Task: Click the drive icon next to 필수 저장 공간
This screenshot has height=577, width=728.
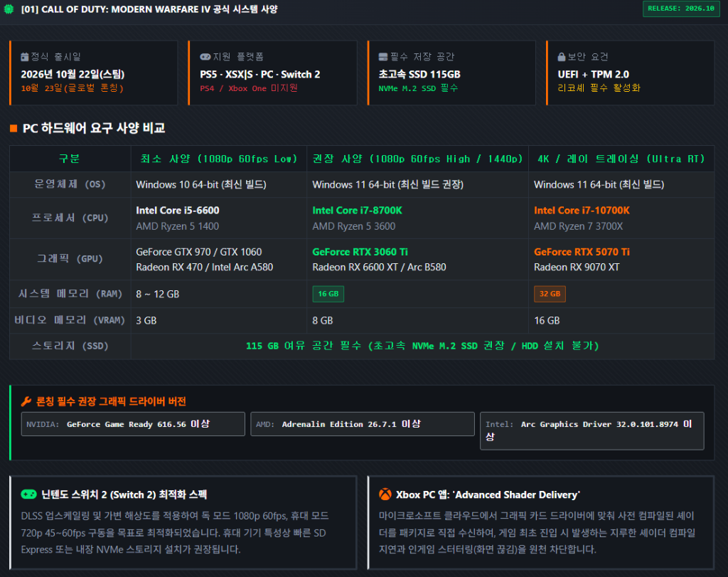Action: [383, 57]
